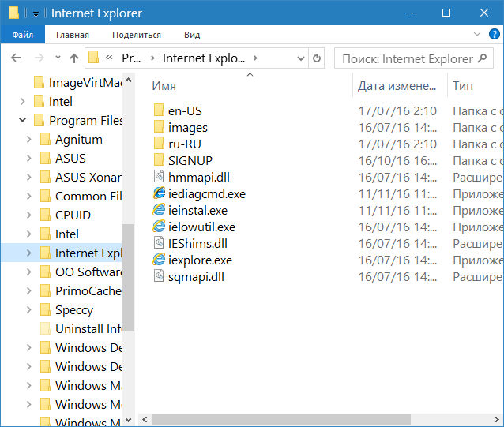Image resolution: width=504 pixels, height=427 pixels.
Task: Select the ielowutil.exe file icon
Action: pyautogui.click(x=159, y=227)
